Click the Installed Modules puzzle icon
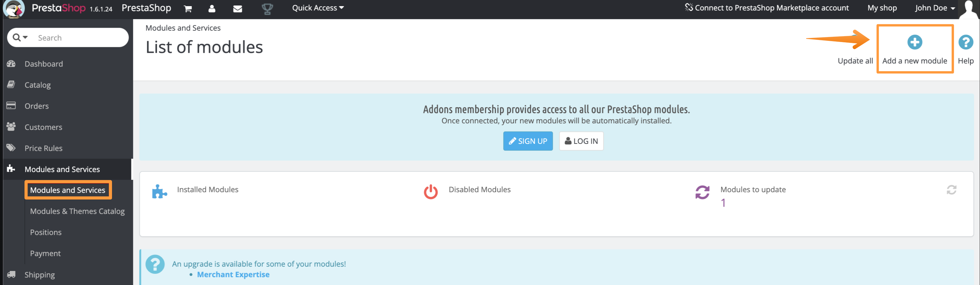 tap(160, 192)
